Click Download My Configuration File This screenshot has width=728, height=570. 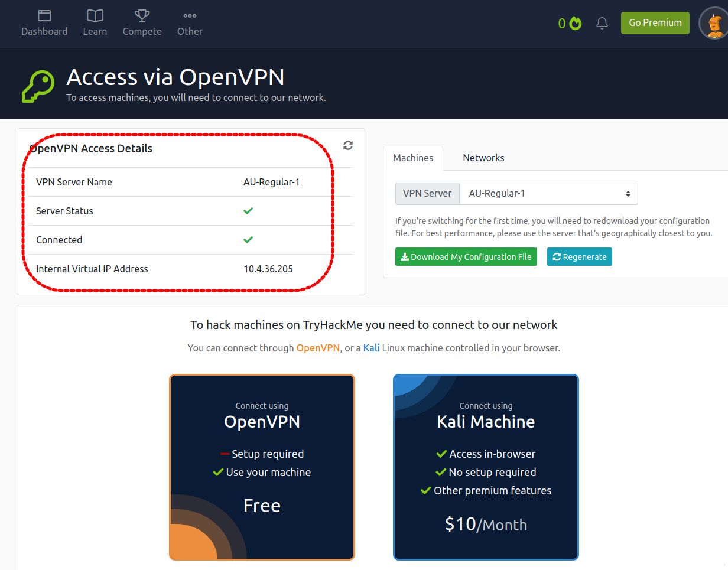click(x=466, y=257)
